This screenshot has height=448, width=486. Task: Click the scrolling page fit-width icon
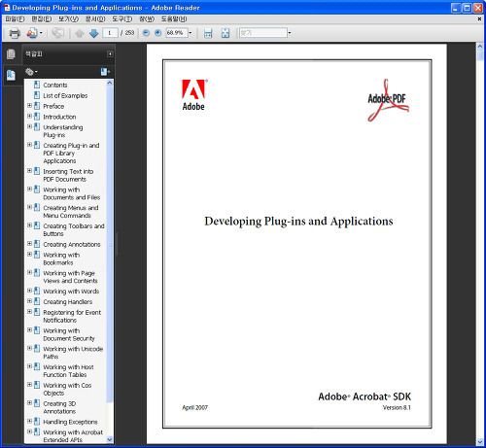point(208,33)
